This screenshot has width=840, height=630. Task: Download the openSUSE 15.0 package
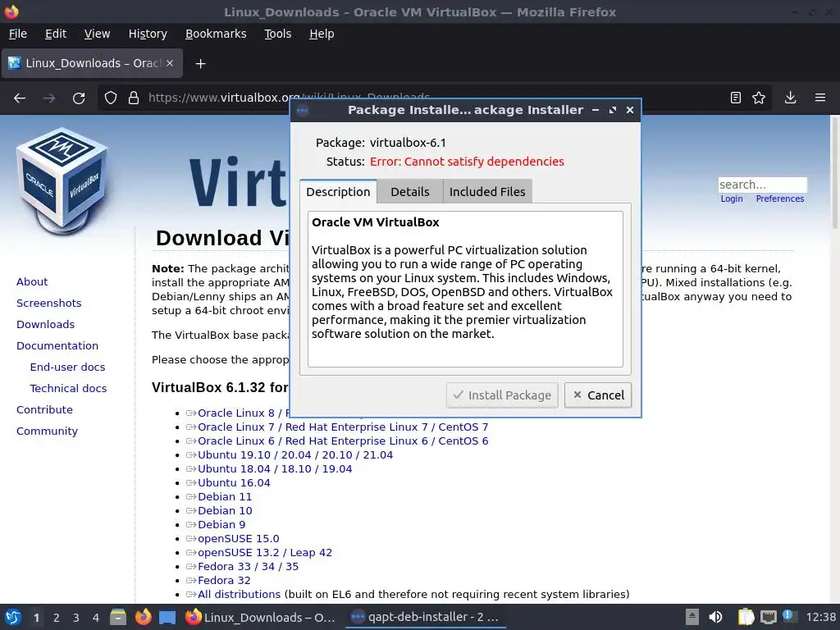239,538
